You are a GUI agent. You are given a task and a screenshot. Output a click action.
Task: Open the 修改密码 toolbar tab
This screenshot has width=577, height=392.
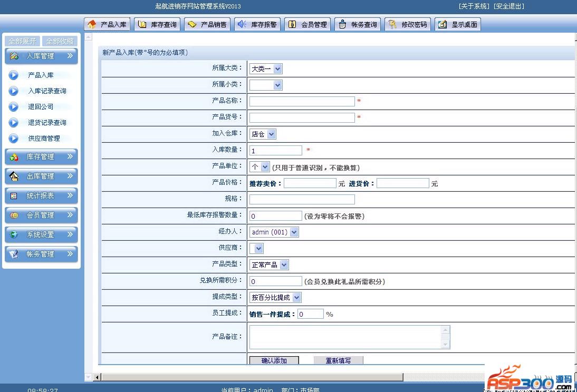(407, 24)
